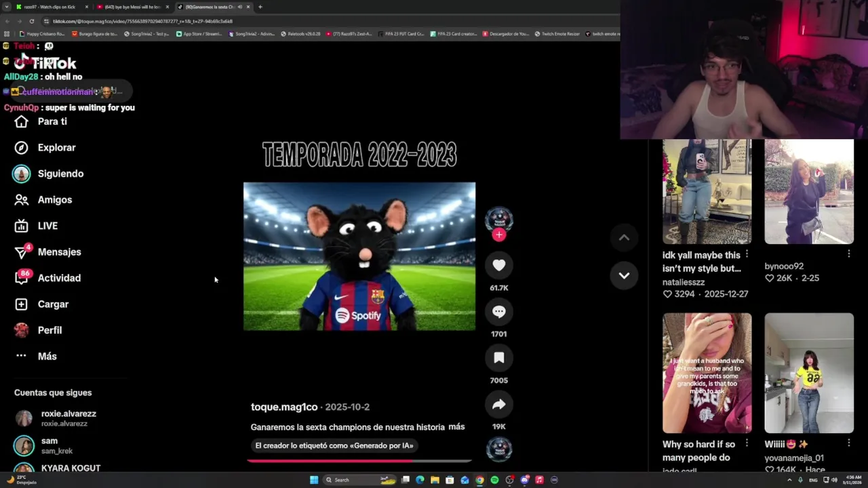This screenshot has width=868, height=488.
Task: Open the Explorar compass icon
Action: [x=21, y=148]
